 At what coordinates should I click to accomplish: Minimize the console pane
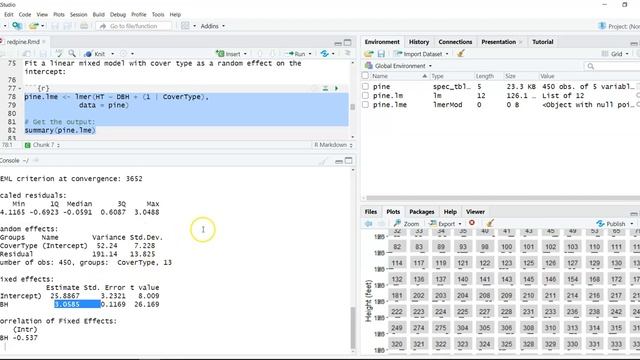point(338,161)
